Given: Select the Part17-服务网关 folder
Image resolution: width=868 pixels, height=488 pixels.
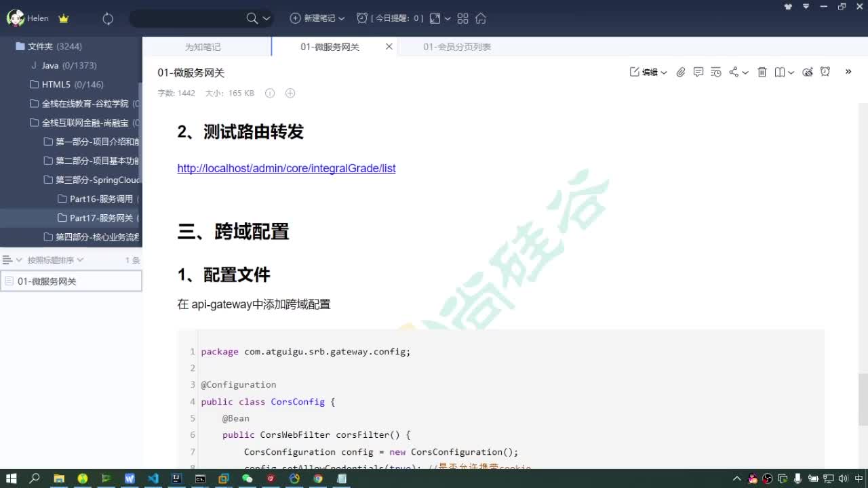Looking at the screenshot, I should 98,218.
